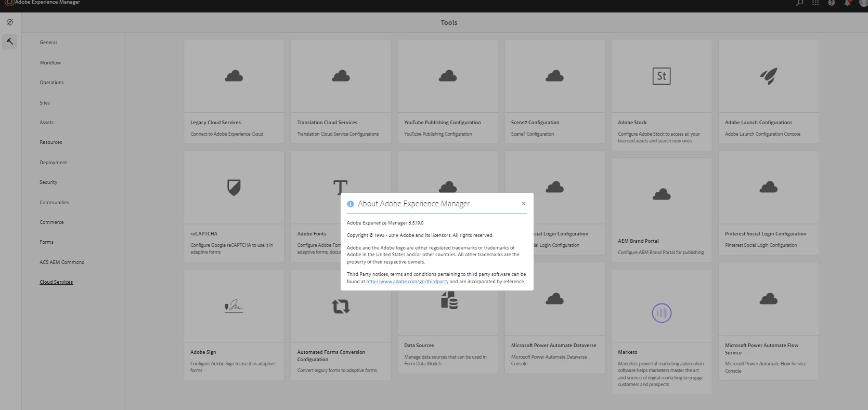Click the Legacy Cloud Services cloud icon
Screen dimensions: 868x410
coord(234,76)
